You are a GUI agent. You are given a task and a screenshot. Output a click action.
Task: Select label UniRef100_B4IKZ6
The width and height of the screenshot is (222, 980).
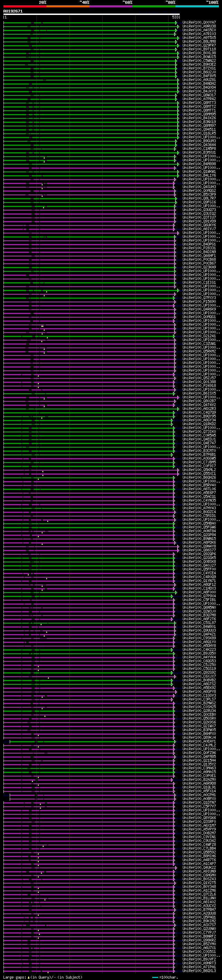click(199, 118)
